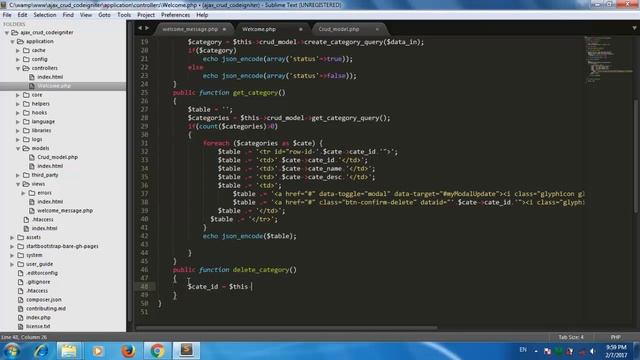640x360 pixels.
Task: Change PHP syntax in status bar
Action: [x=616, y=337]
